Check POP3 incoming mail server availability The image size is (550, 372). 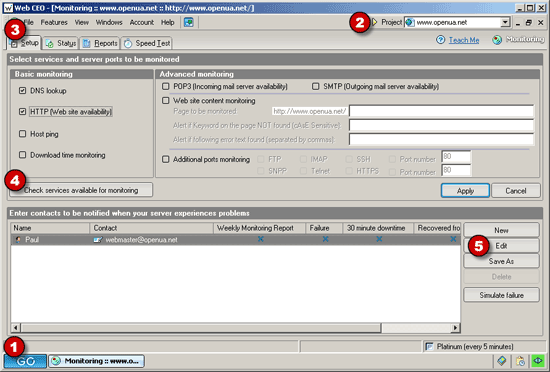pyautogui.click(x=166, y=86)
